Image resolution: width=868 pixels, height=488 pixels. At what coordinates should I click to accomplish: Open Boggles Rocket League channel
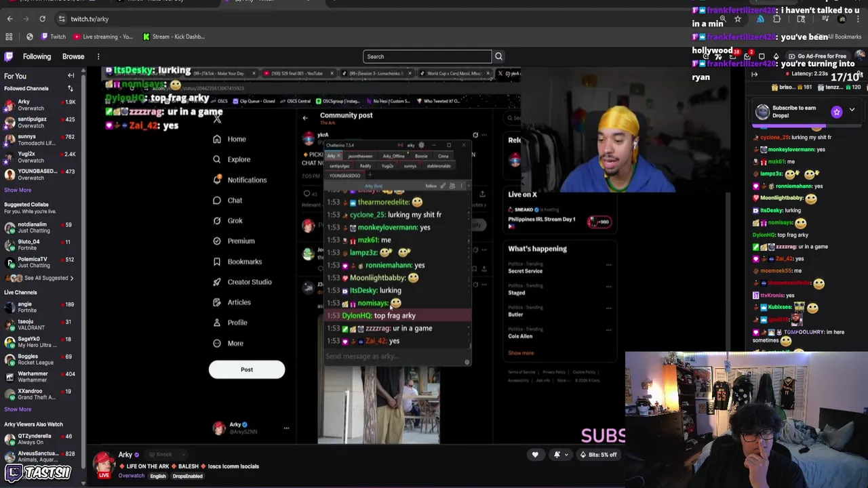point(41,359)
